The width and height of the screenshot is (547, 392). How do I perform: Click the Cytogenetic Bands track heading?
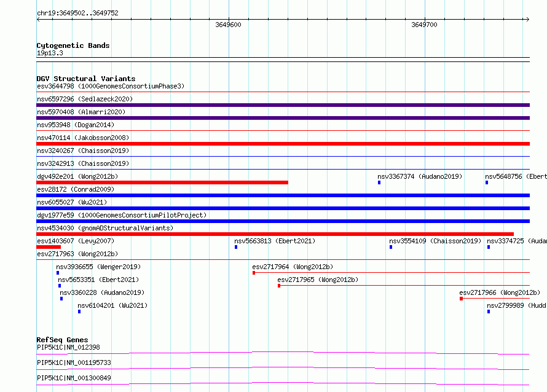pyautogui.click(x=73, y=45)
